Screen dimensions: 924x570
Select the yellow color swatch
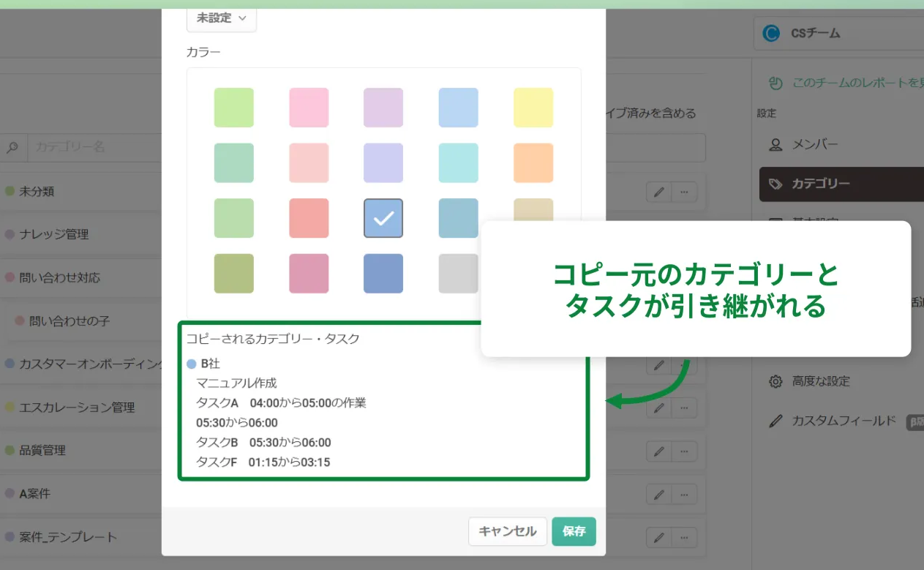[533, 107]
